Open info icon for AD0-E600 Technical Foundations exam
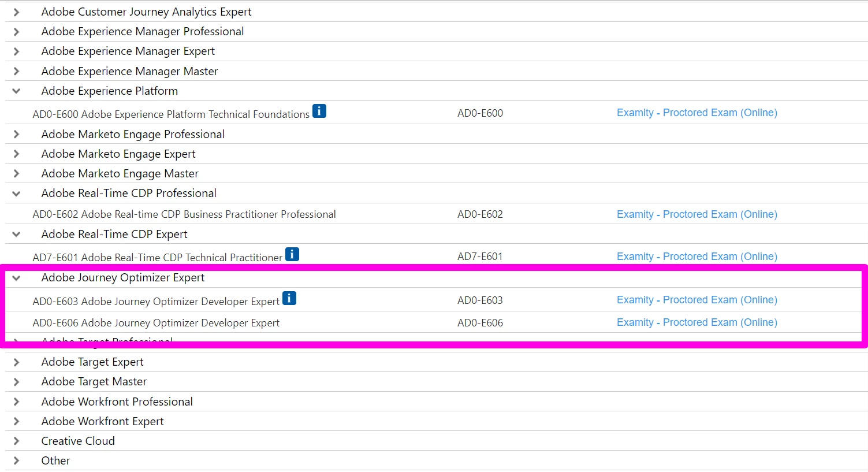This screenshot has width=868, height=472. pyautogui.click(x=319, y=111)
